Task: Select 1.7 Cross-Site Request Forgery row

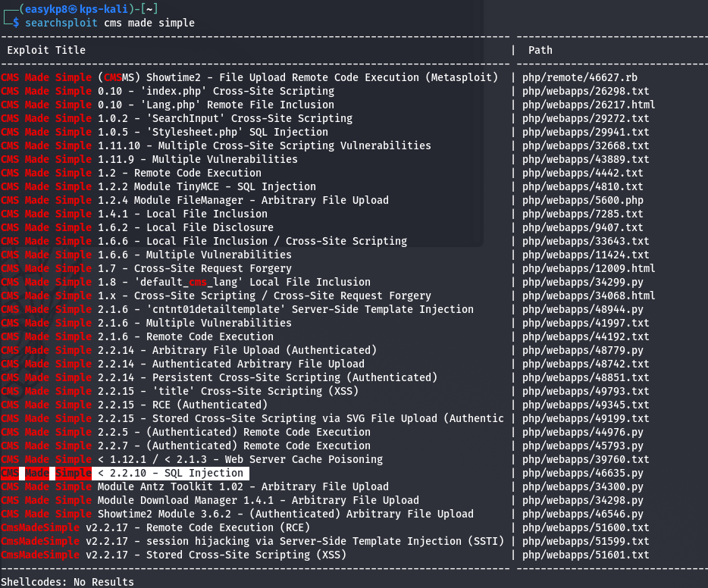Action: (x=146, y=268)
